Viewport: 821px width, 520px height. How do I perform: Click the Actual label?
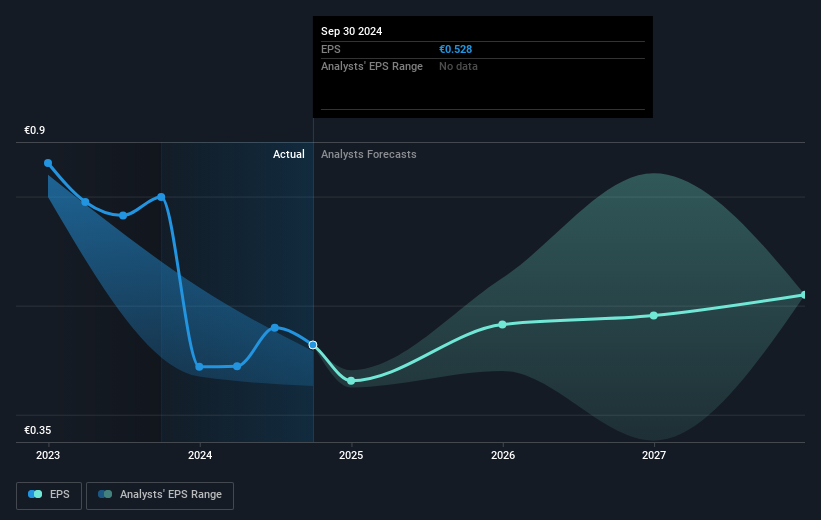tap(289, 154)
